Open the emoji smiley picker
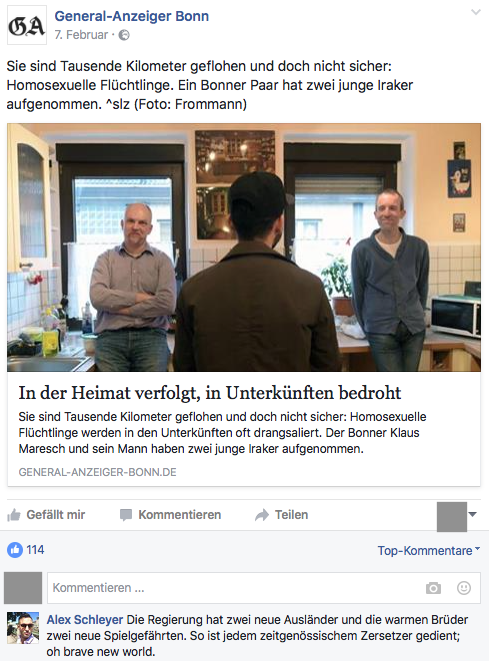This screenshot has height=661, width=489. [464, 588]
